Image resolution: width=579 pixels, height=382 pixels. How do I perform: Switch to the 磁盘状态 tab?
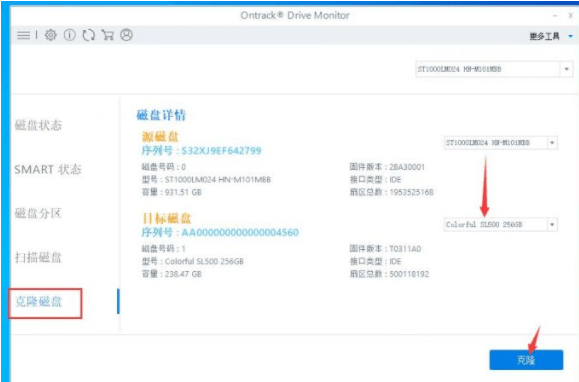38,125
